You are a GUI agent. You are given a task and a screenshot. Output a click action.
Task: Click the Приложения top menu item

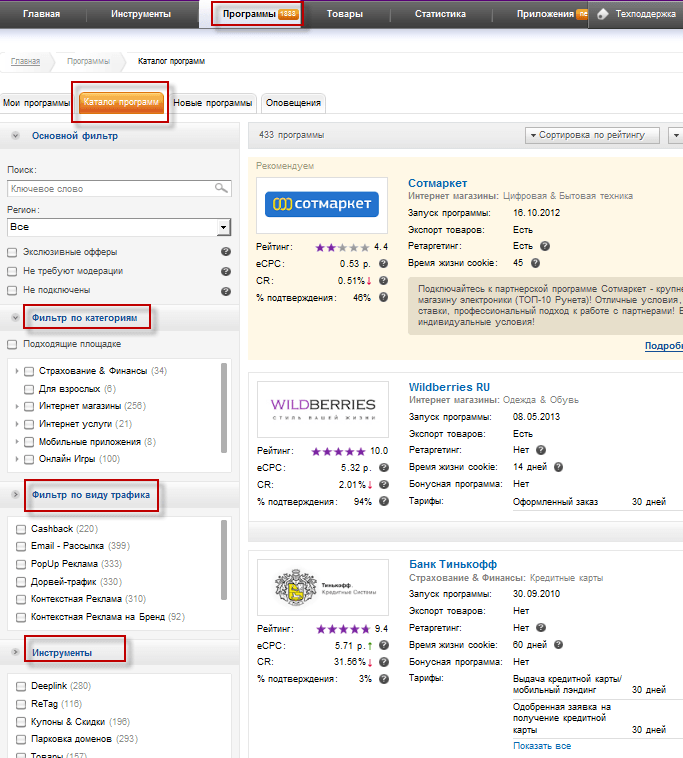pos(545,14)
